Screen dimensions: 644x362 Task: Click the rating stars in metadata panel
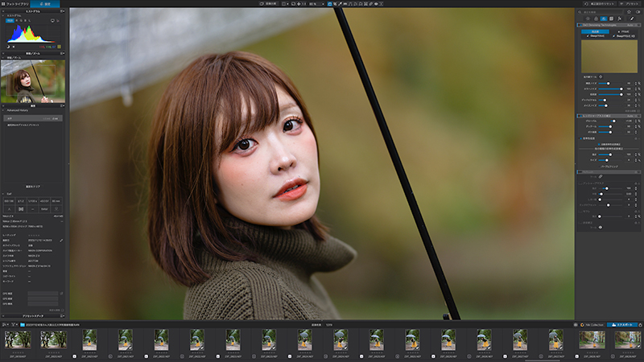34,235
